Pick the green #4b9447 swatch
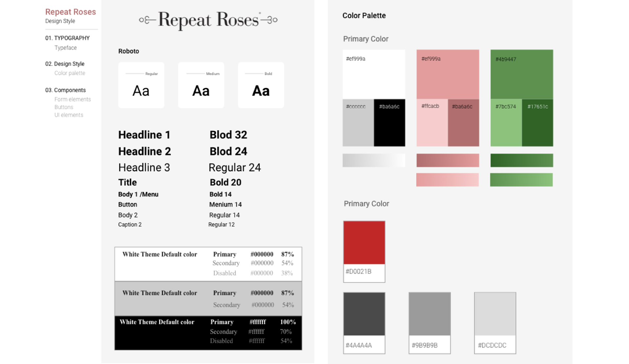 pyautogui.click(x=522, y=74)
